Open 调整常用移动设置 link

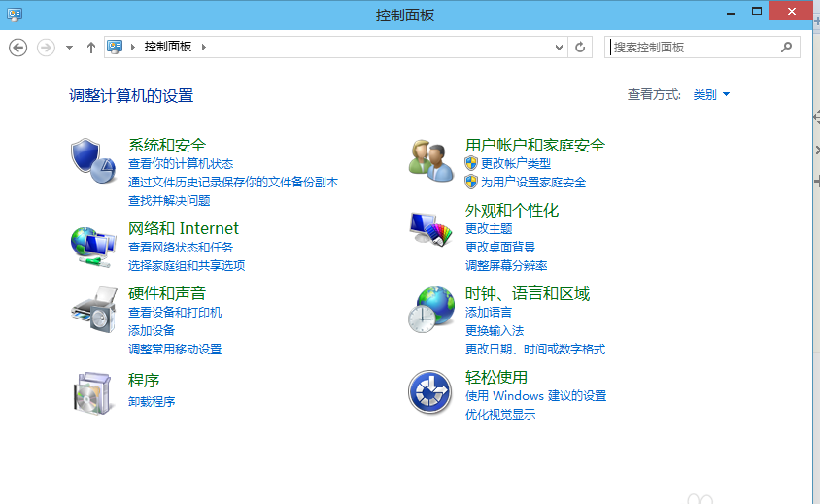coord(175,350)
